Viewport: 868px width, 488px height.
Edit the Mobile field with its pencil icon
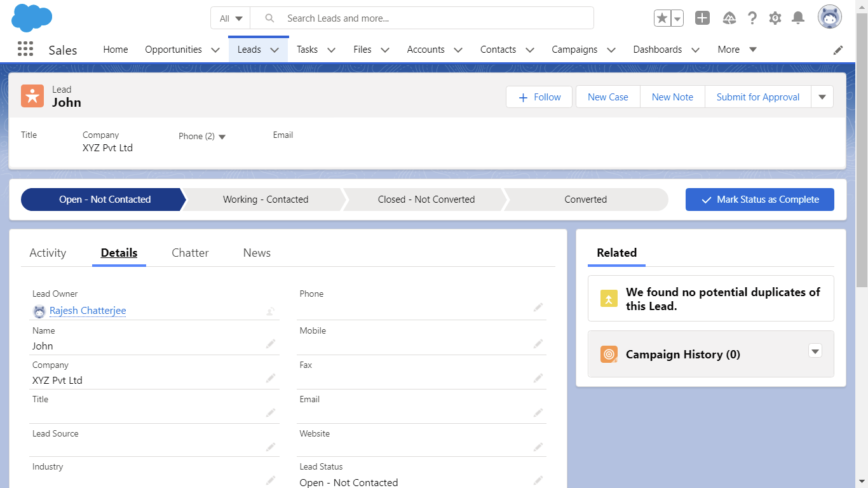[x=538, y=343]
